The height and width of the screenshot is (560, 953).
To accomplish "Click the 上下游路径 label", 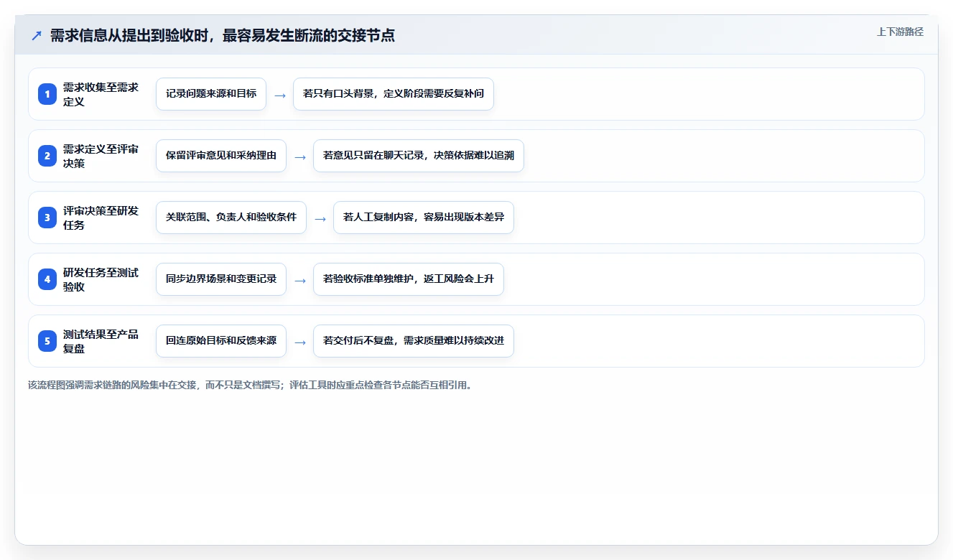I will (x=900, y=32).
